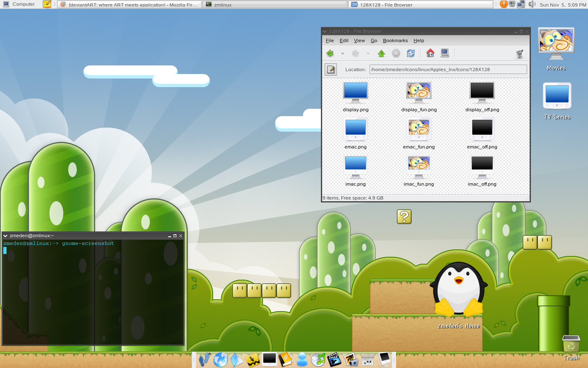Image resolution: width=588 pixels, height=368 pixels.
Task: Click the Stop loading button
Action: pos(396,53)
